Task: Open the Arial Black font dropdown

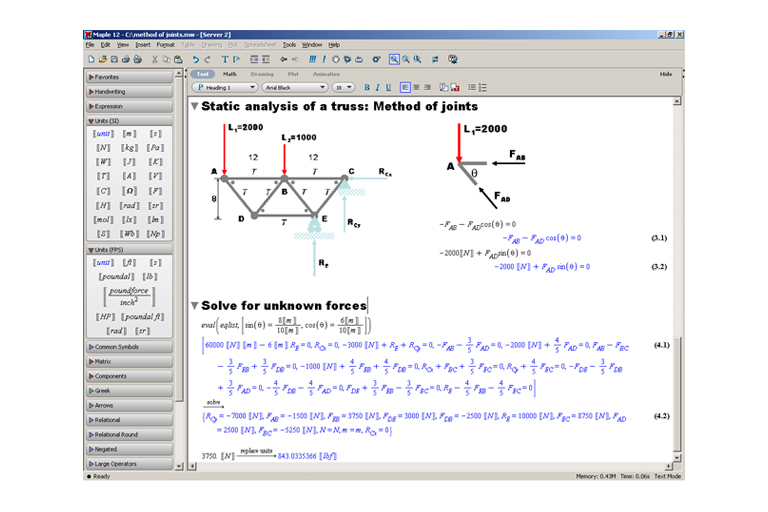Action: pos(295,87)
